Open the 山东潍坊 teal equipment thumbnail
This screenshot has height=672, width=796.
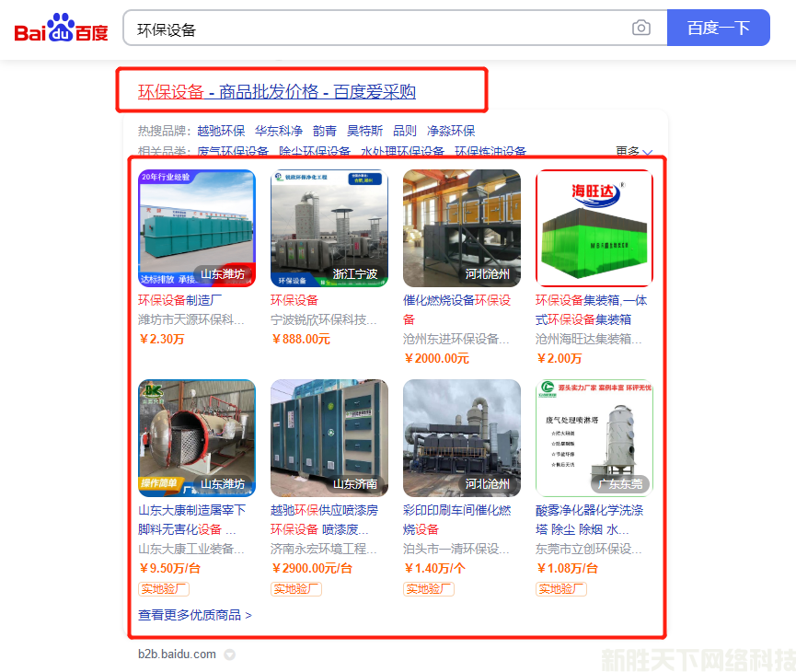click(x=197, y=228)
